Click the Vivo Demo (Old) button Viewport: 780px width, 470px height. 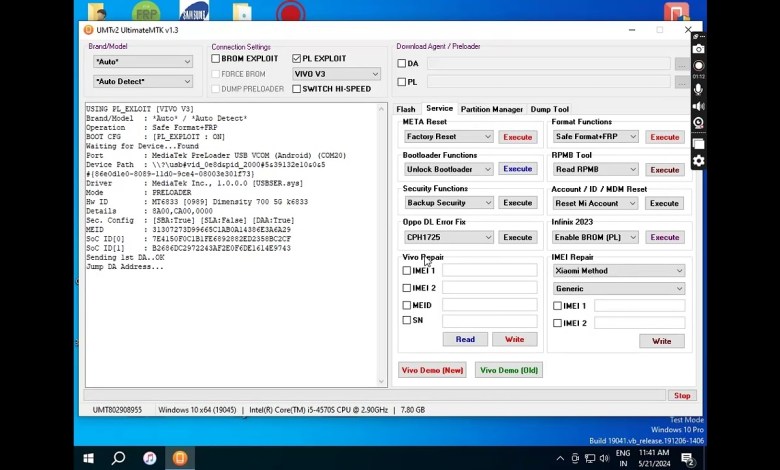[509, 371]
